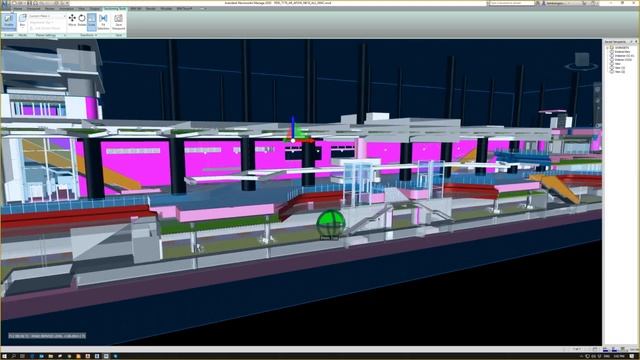Pin the Saved Viewpoints panel
Viewport: 640px width, 360px height.
[631, 42]
